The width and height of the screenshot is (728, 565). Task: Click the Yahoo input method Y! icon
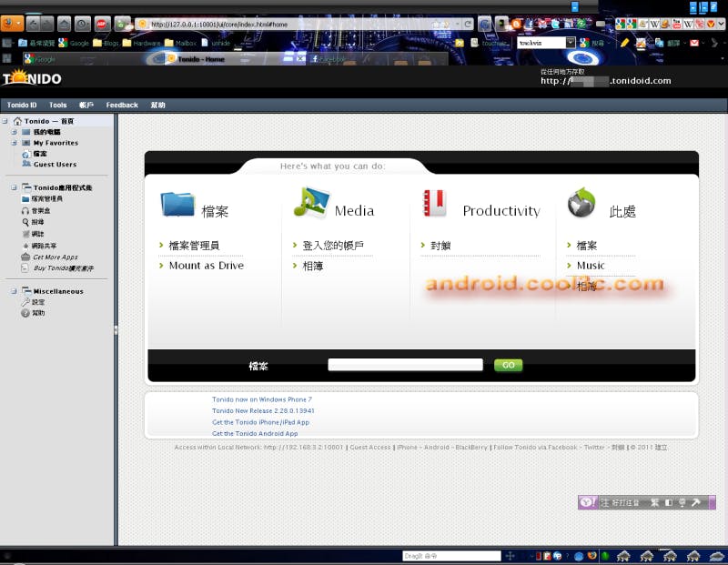click(588, 502)
